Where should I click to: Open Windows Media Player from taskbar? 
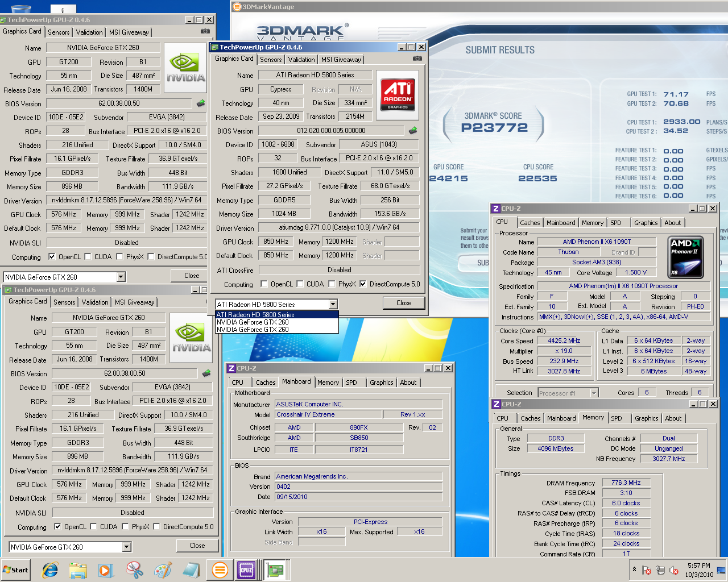[x=106, y=570]
